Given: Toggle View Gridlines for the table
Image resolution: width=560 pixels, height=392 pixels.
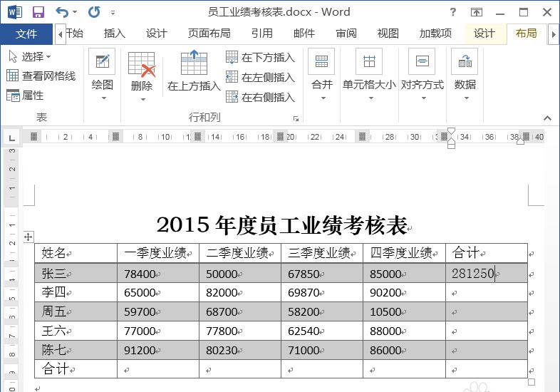Looking at the screenshot, I should (41, 76).
